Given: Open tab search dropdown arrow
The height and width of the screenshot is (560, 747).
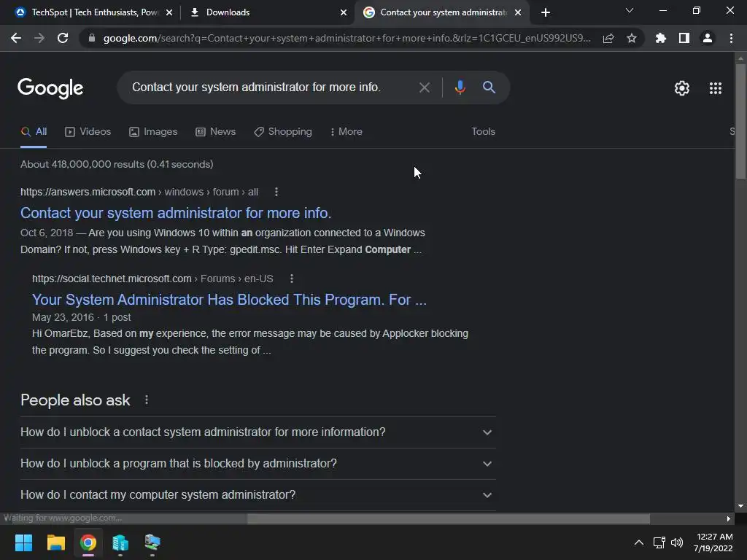Looking at the screenshot, I should click(630, 10).
